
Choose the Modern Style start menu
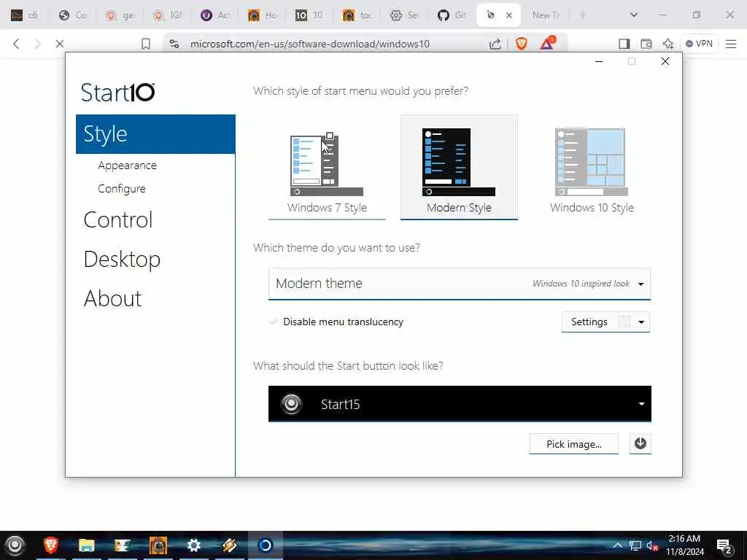point(459,167)
